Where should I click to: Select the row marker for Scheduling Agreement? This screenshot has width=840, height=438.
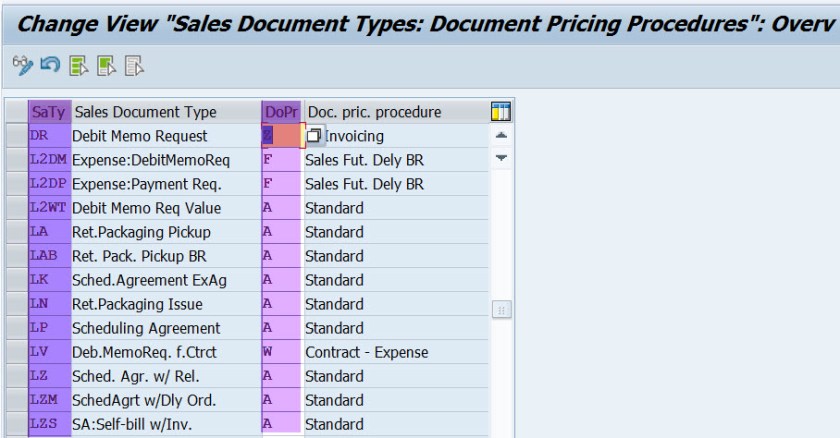[x=16, y=328]
